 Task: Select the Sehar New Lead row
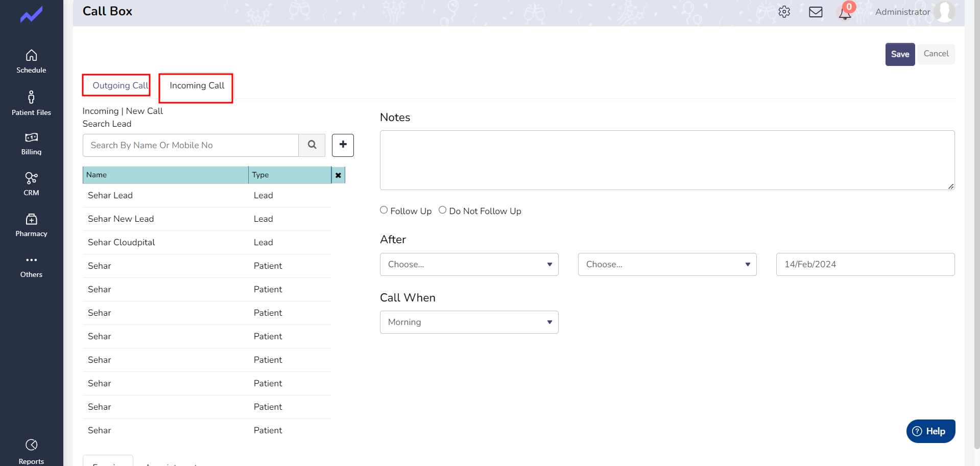pos(207,219)
